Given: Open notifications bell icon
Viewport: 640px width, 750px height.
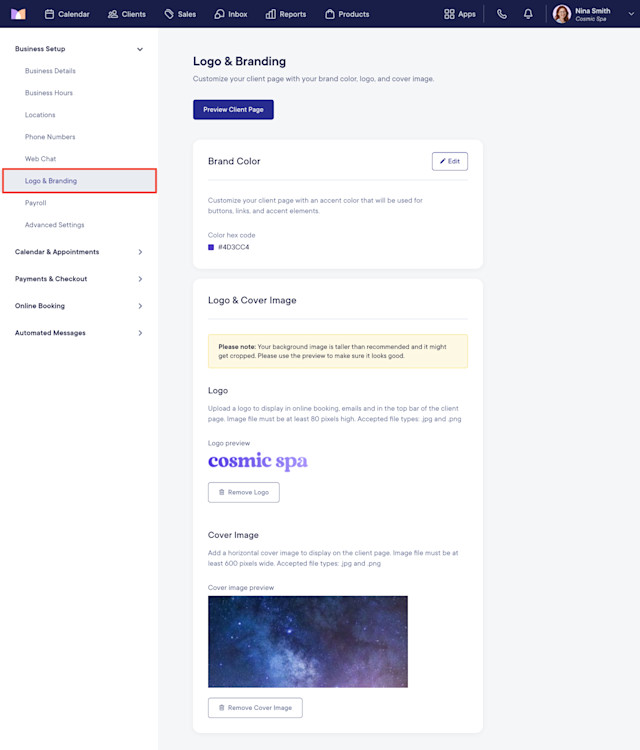Looking at the screenshot, I should coord(528,14).
